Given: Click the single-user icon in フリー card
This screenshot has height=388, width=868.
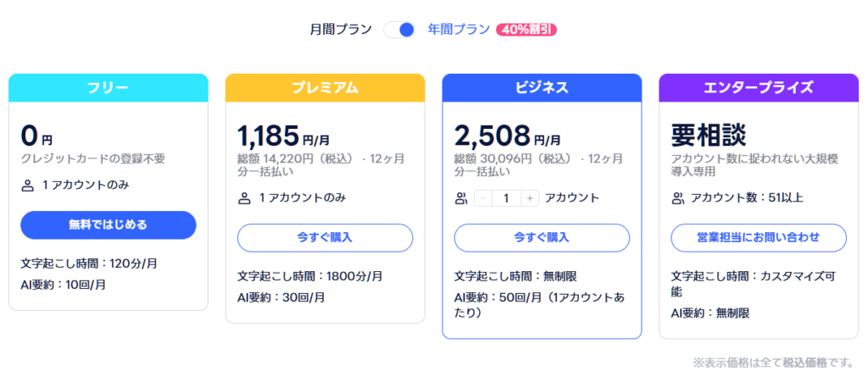Looking at the screenshot, I should tap(28, 186).
